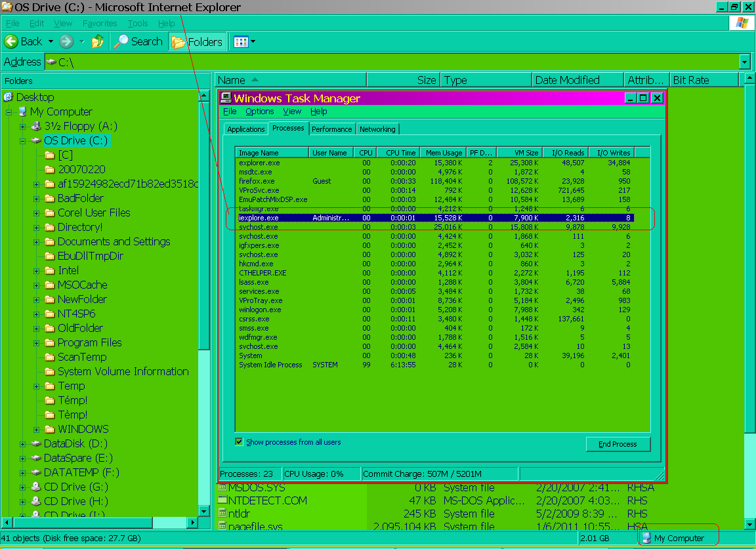Viewport: 756px width, 549px height.
Task: Sort processes by Mem Usage column
Action: coord(443,153)
